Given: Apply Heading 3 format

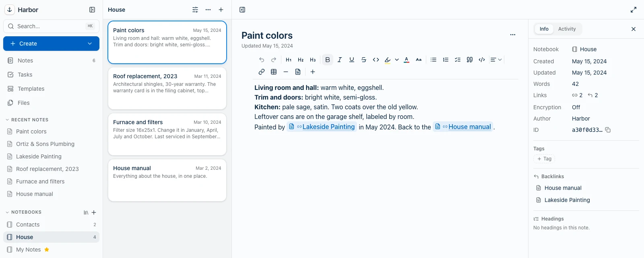Looking at the screenshot, I should (x=313, y=60).
